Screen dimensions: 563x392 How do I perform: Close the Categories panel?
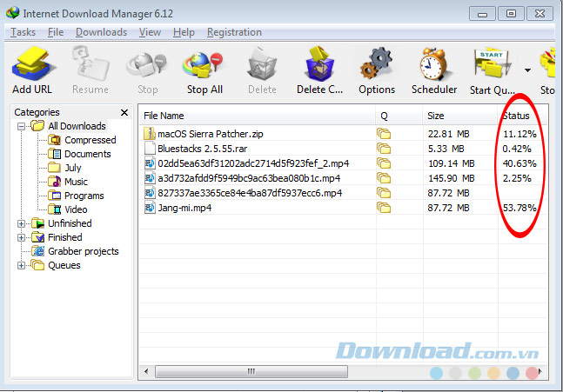(124, 113)
